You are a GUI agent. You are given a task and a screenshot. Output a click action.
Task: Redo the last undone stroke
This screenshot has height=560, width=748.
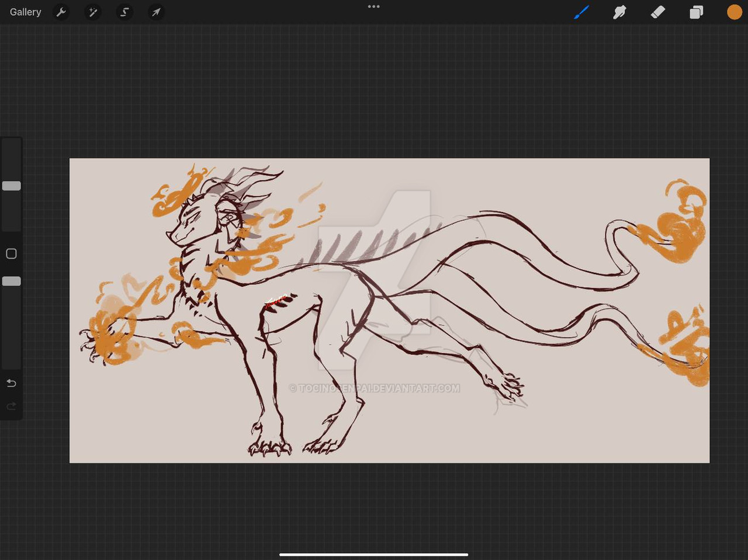11,406
